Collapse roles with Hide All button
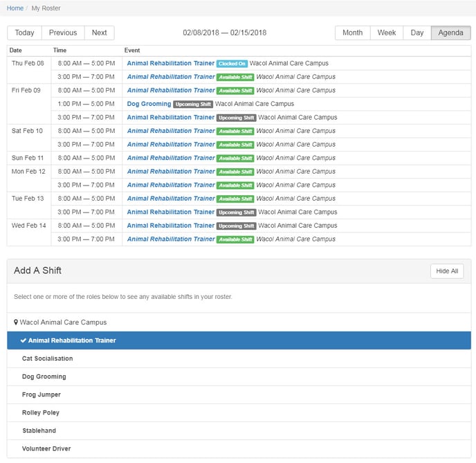This screenshot has width=476, height=463. [x=446, y=271]
